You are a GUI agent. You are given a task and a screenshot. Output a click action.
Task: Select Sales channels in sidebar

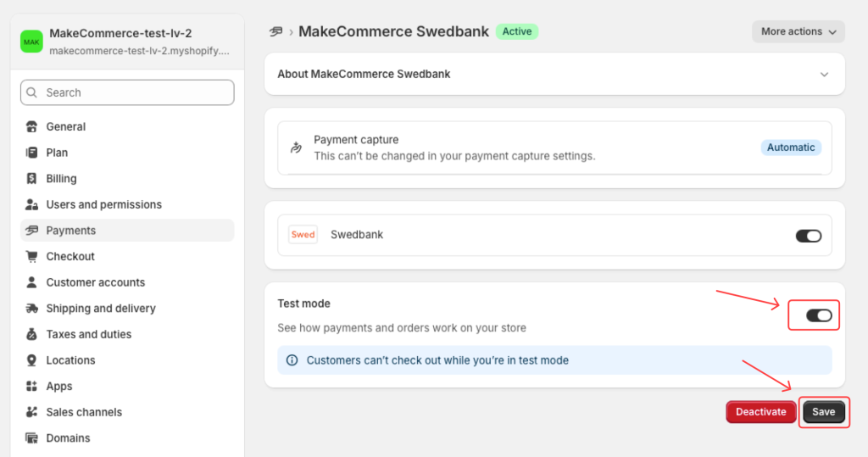pos(84,412)
